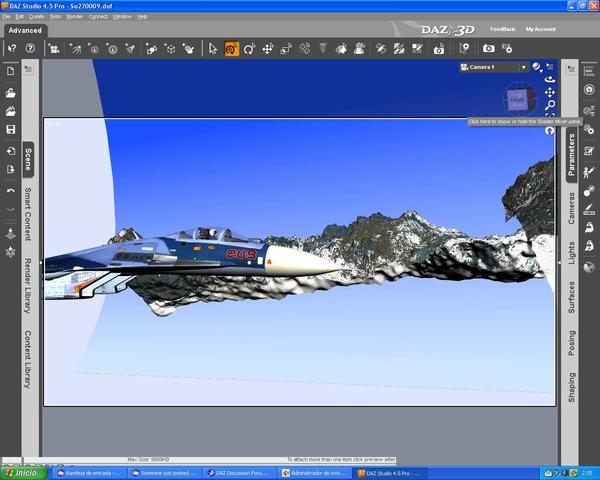Create a new camera from toolbar
The height and width of the screenshot is (480, 600).
54,49
